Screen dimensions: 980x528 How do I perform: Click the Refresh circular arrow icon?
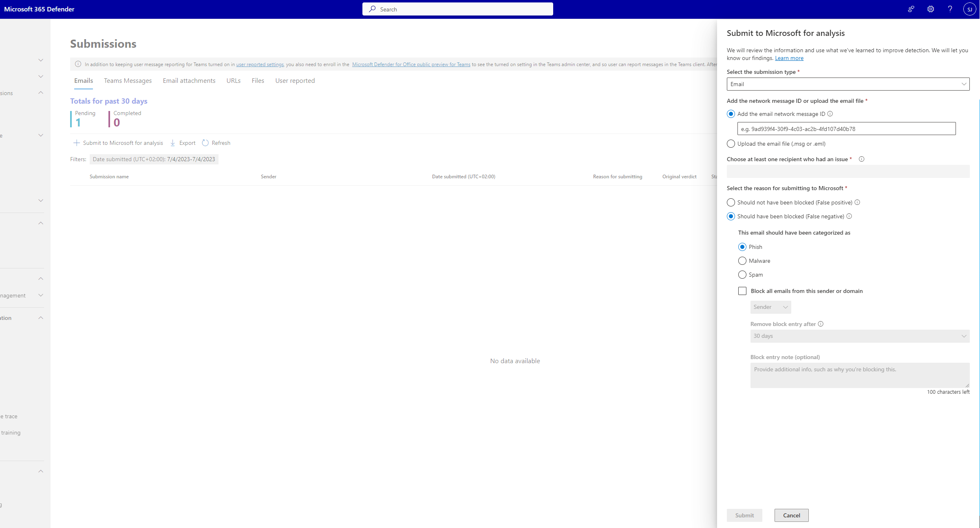pyautogui.click(x=205, y=143)
